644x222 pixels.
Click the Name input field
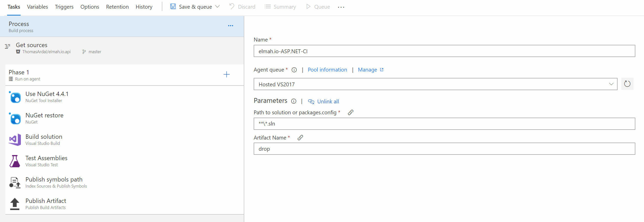pyautogui.click(x=444, y=51)
